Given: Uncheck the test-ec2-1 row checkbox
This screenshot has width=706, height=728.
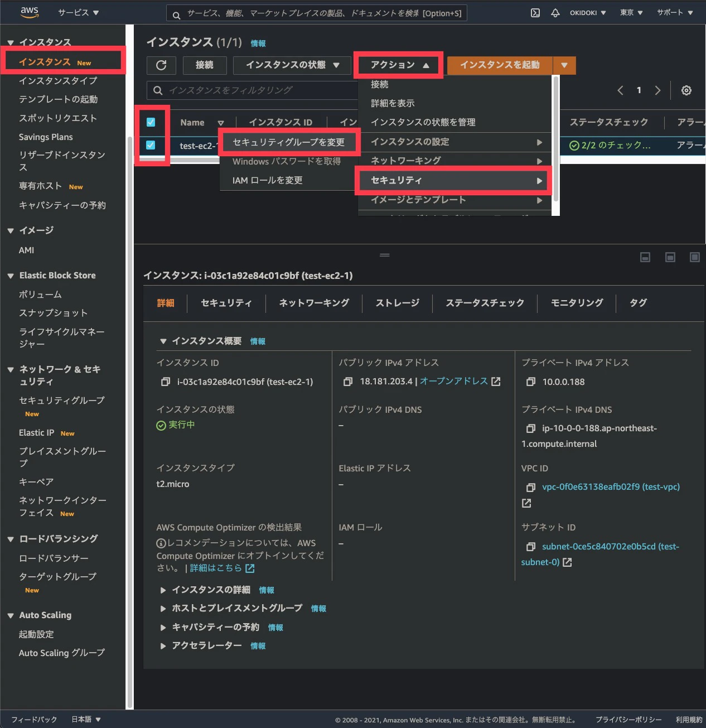Looking at the screenshot, I should coord(151,145).
